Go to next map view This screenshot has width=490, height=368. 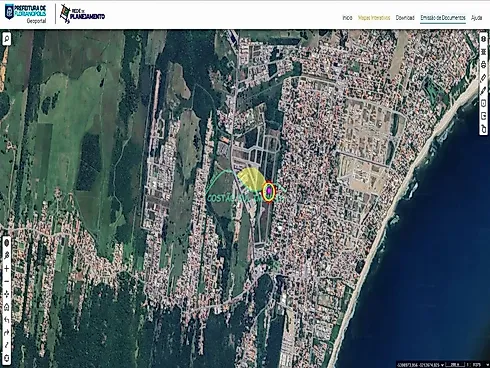6,332
